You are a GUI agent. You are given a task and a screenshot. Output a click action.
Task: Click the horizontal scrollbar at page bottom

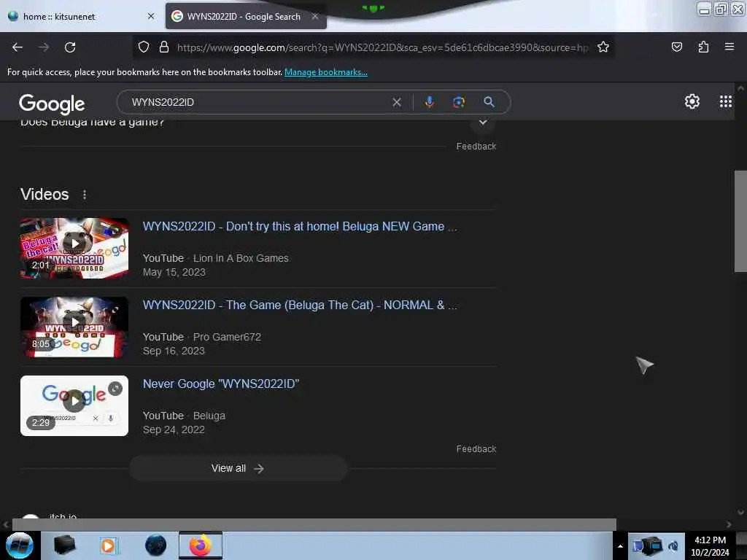click(314, 524)
